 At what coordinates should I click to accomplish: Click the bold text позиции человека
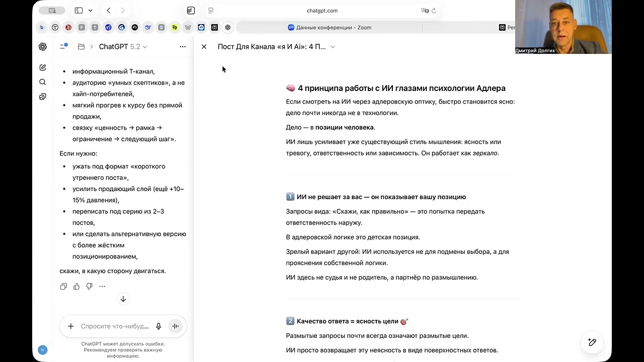coord(345,127)
